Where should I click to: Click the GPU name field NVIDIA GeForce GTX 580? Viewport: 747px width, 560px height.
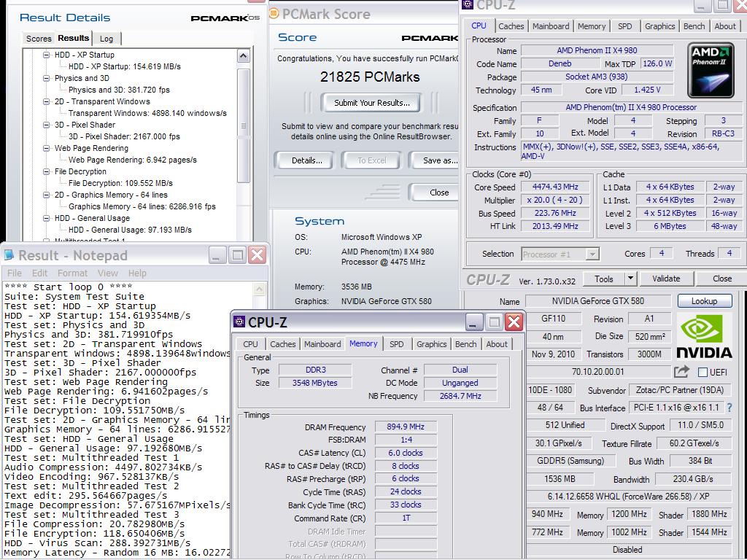tap(598, 301)
